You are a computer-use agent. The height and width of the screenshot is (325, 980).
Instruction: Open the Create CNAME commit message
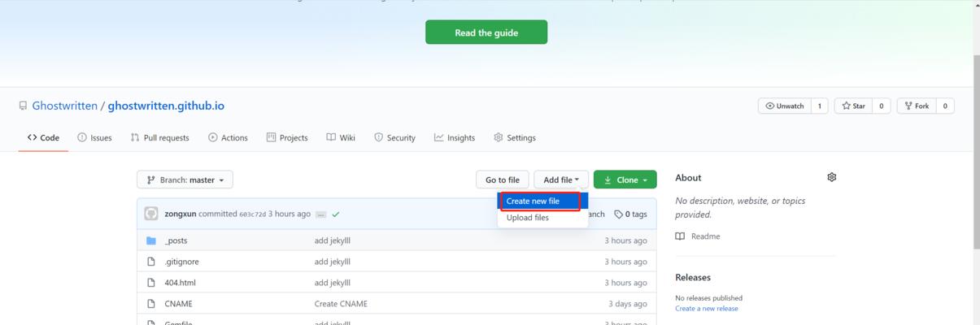[341, 304]
